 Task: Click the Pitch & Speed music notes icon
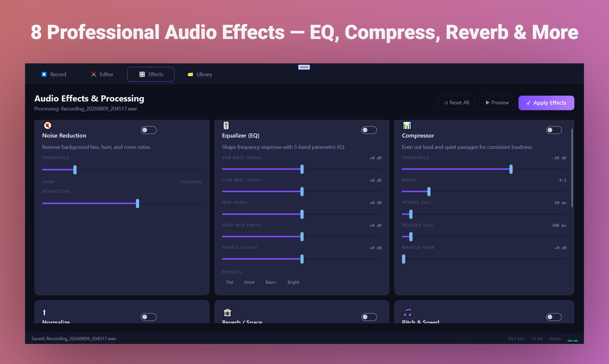click(407, 312)
